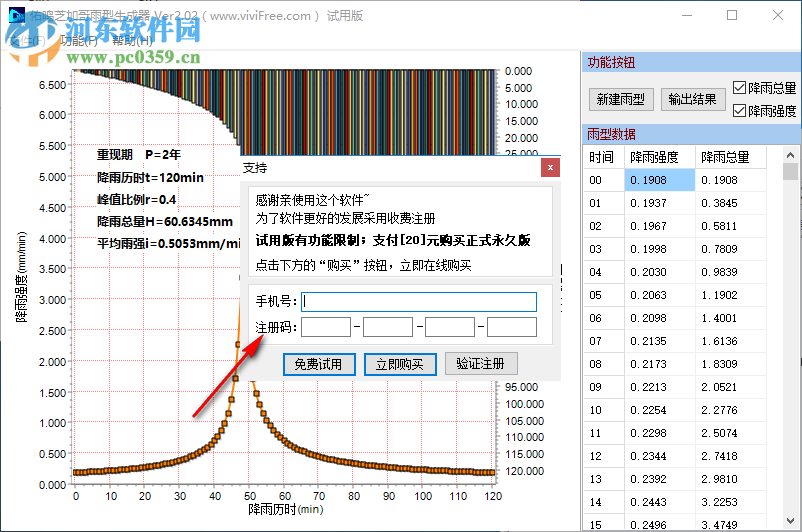
Task: Click the time cell 00 in the table
Action: [x=604, y=180]
